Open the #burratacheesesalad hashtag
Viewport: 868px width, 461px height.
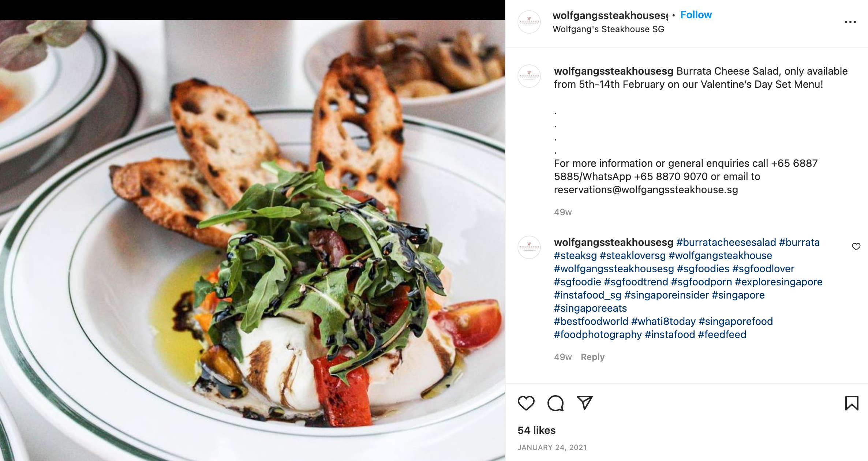tap(726, 243)
